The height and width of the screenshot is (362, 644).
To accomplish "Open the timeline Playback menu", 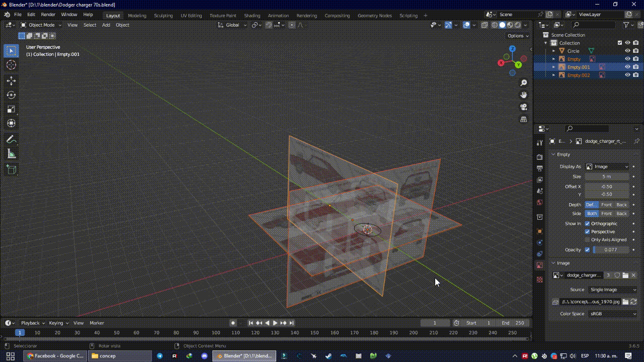I will click(33, 323).
